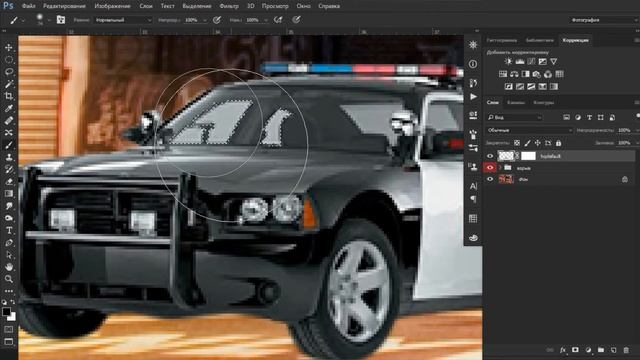The image size is (640, 360).
Task: Toggle lock all padlock icon
Action: 558,143
